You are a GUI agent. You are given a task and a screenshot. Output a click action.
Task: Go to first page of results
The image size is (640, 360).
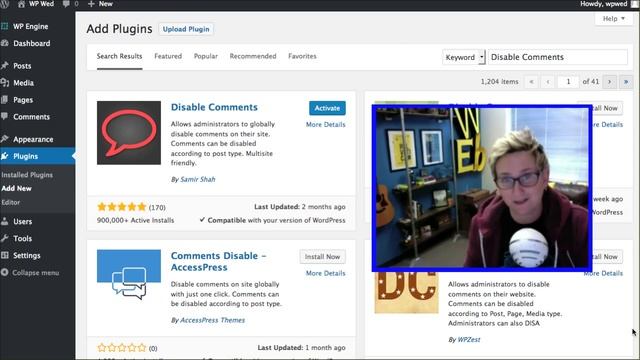click(531, 82)
